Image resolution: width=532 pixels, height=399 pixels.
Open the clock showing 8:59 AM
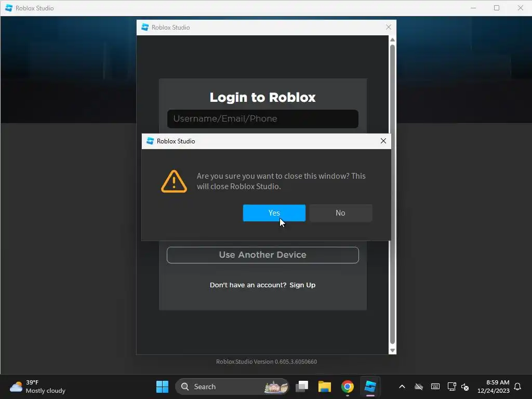(x=494, y=387)
